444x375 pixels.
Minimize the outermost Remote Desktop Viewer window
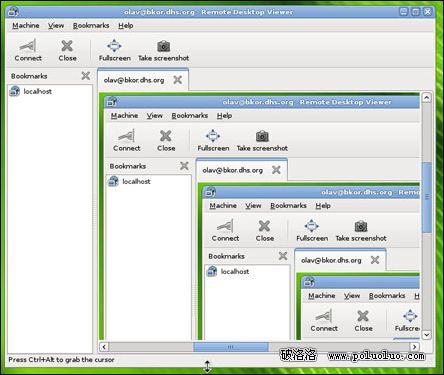404,12
